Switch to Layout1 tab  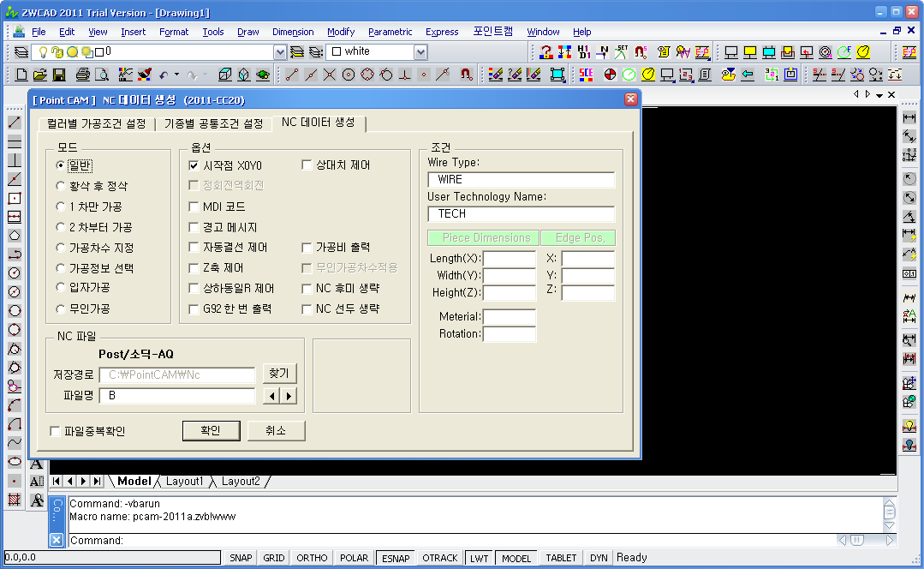pyautogui.click(x=184, y=481)
